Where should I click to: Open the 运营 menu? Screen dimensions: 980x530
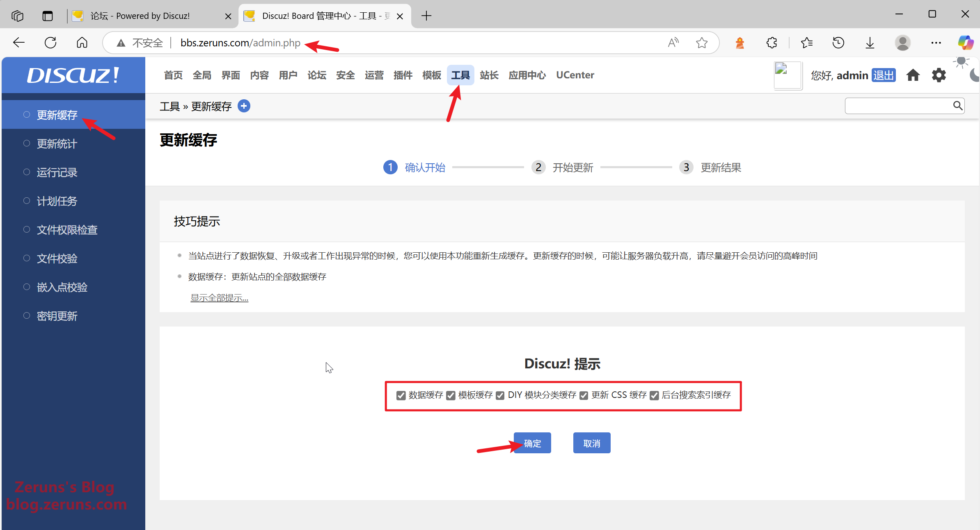tap(374, 75)
